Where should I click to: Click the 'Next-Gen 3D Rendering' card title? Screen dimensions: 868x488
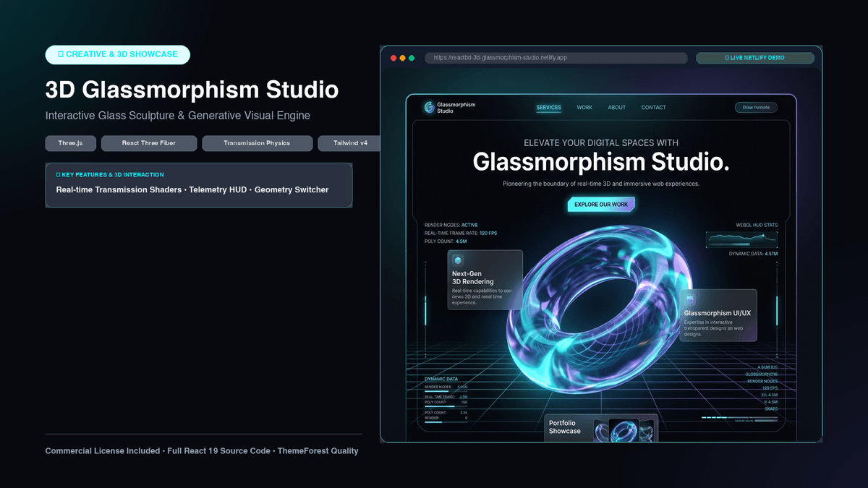(x=473, y=278)
